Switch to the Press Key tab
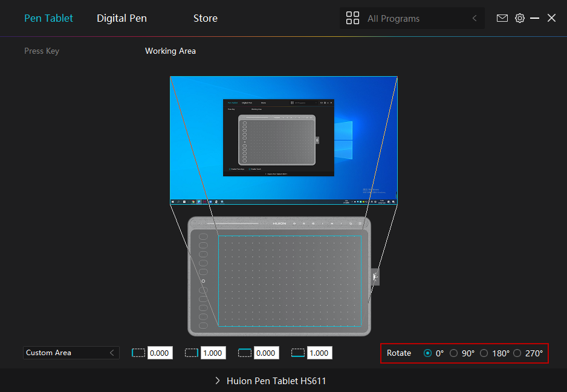Image resolution: width=567 pixels, height=392 pixels. click(x=42, y=51)
